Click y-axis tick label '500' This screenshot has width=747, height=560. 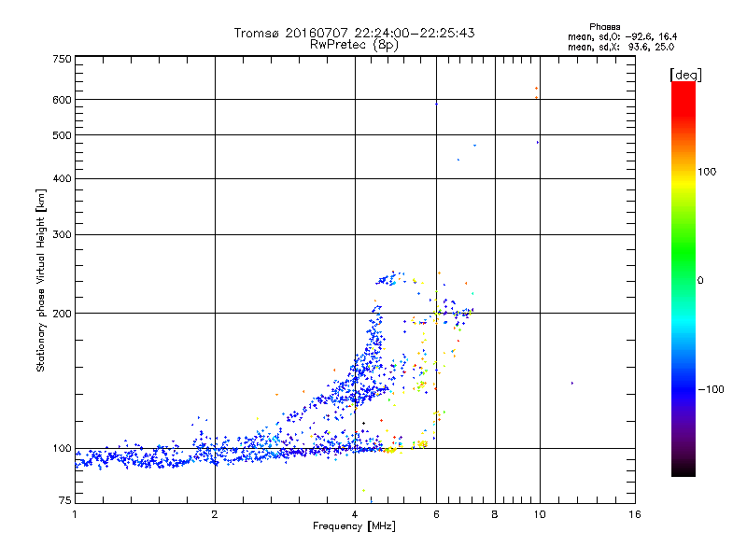pyautogui.click(x=62, y=135)
